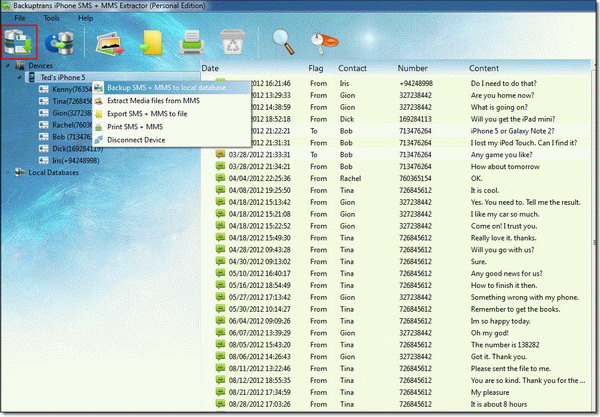Click the Devices tree node icon
The height and width of the screenshot is (417, 600).
click(20, 65)
